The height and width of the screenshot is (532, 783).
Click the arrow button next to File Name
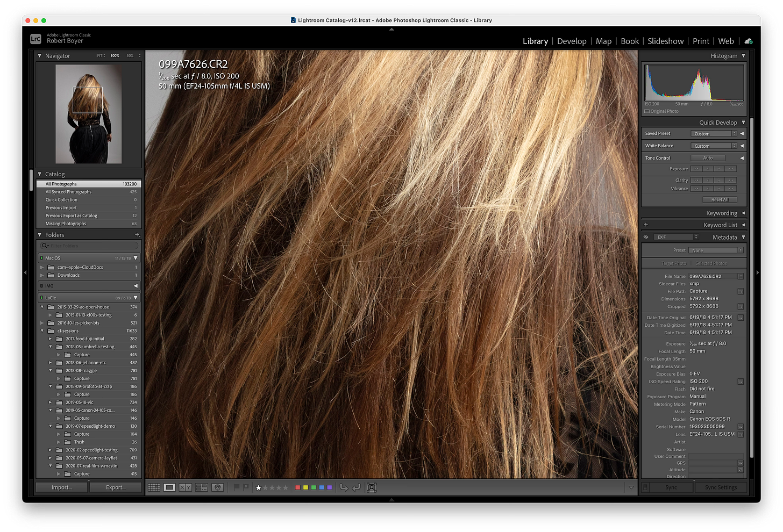pos(741,276)
